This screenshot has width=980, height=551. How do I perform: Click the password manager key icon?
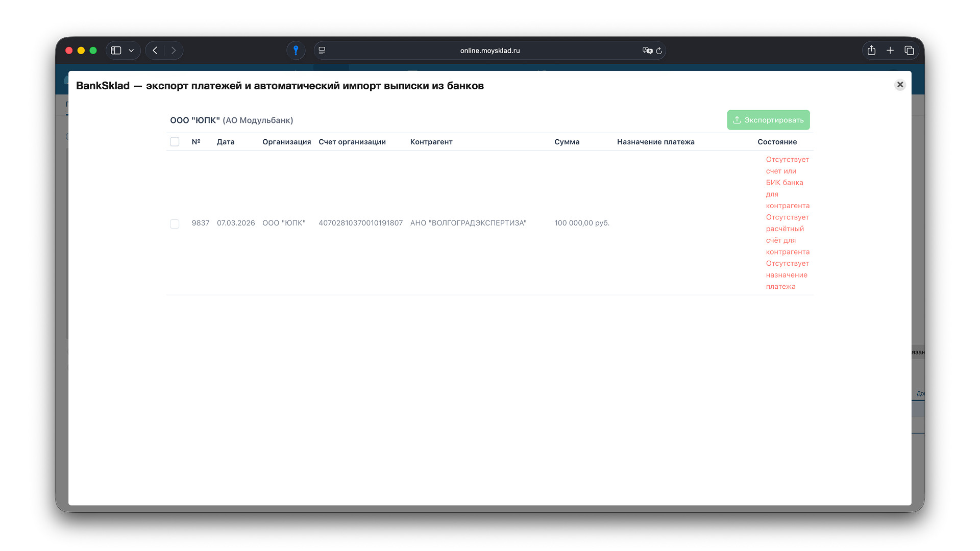296,51
